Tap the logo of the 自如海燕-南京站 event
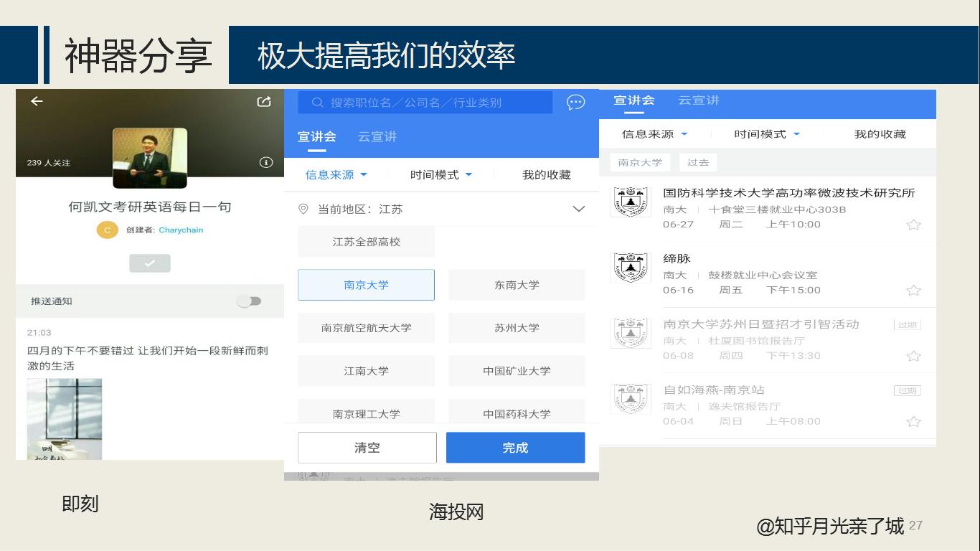 [631, 399]
